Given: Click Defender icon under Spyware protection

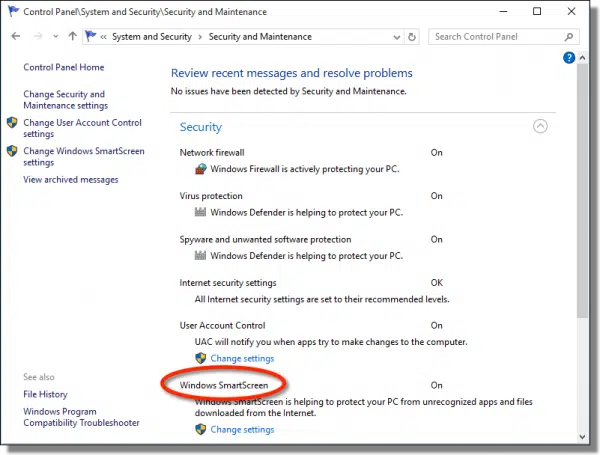Looking at the screenshot, I should point(200,255).
